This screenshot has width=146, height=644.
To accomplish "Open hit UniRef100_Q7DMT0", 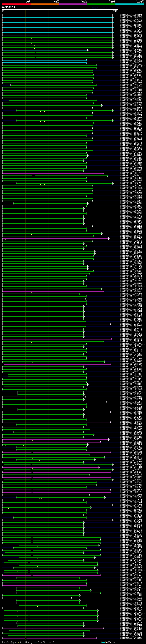I will pos(131,324).
